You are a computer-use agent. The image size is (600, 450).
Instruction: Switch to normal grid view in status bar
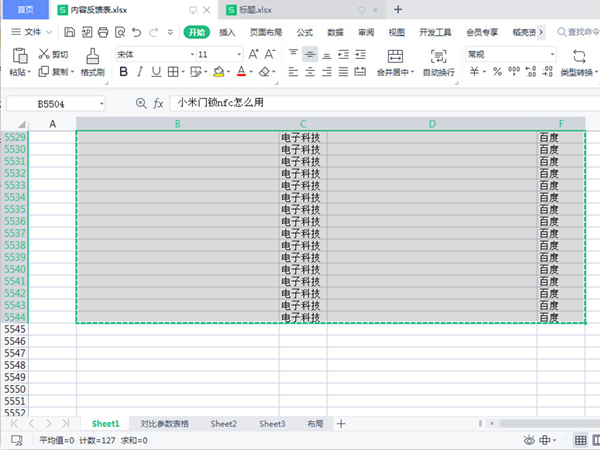tap(581, 440)
